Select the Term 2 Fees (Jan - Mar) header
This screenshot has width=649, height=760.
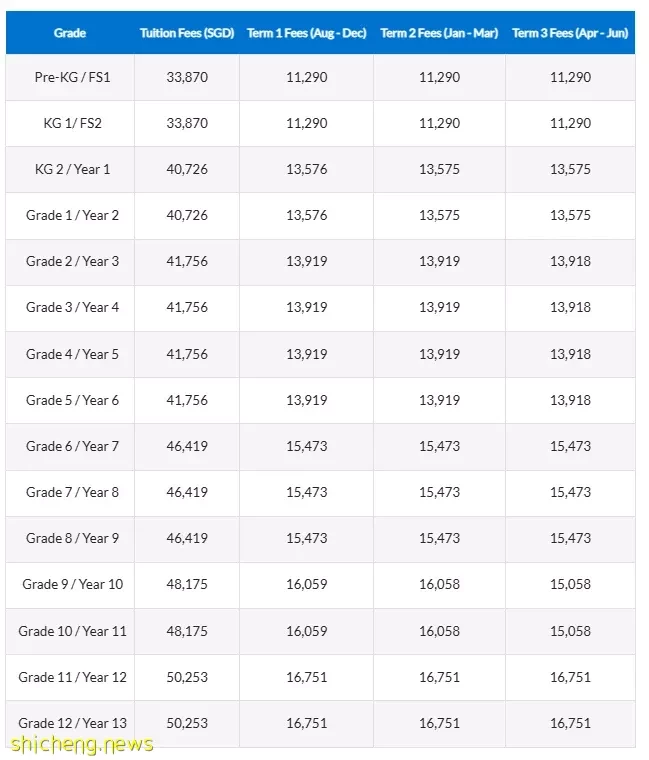point(439,33)
